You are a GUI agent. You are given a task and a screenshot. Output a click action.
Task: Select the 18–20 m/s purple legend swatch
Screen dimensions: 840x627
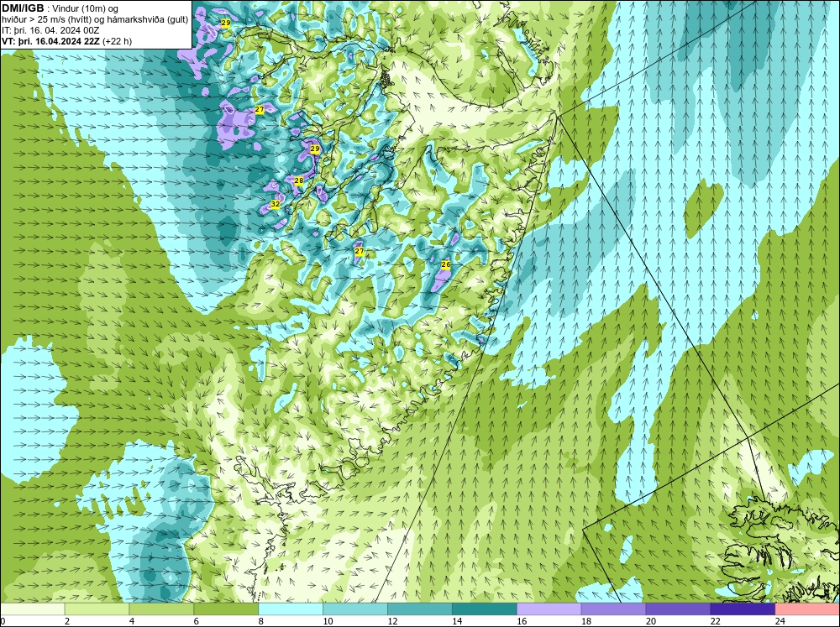point(613,609)
